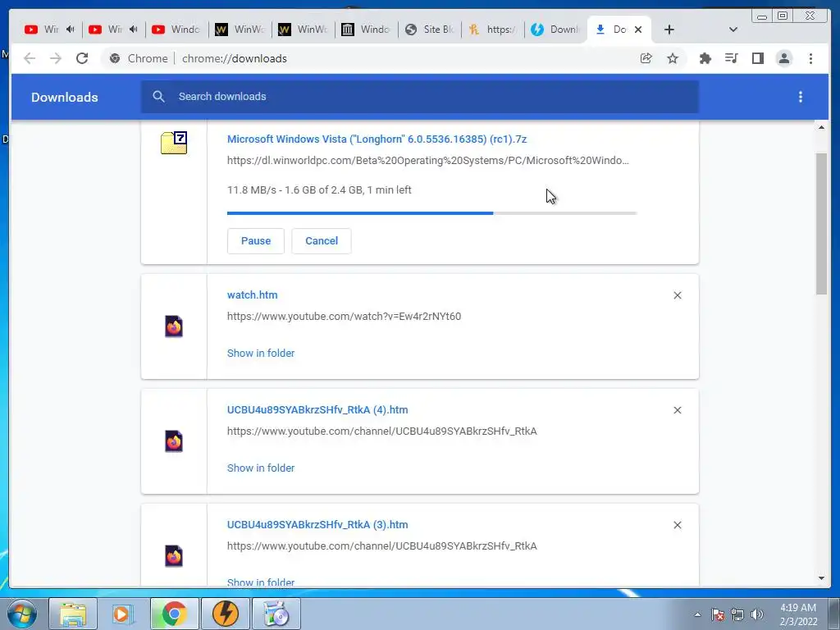
Task: Click the Vista download progress bar
Action: [x=431, y=213]
